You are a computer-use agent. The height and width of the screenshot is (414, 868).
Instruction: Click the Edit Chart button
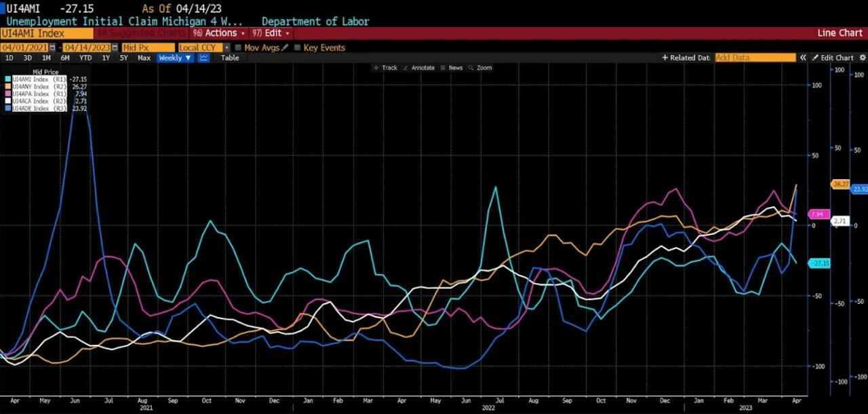(833, 58)
